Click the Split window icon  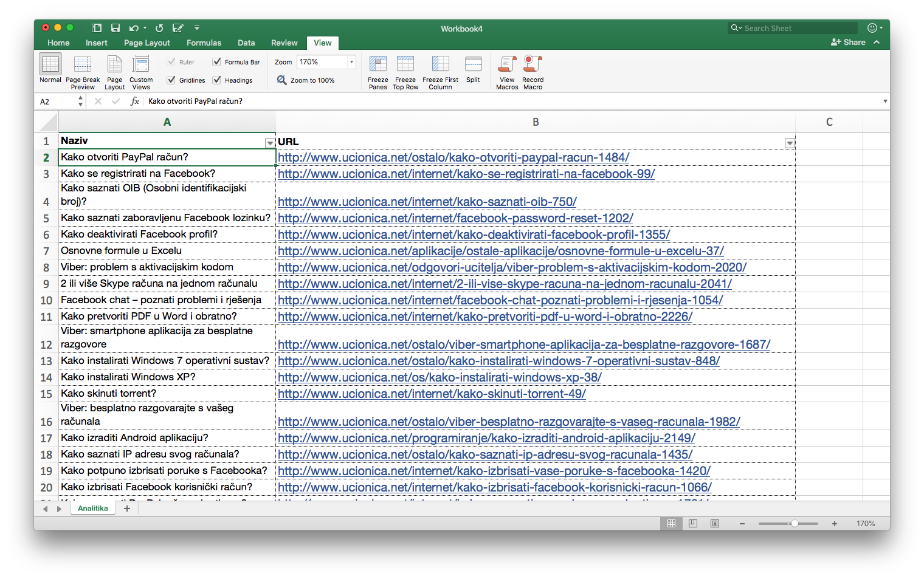473,64
